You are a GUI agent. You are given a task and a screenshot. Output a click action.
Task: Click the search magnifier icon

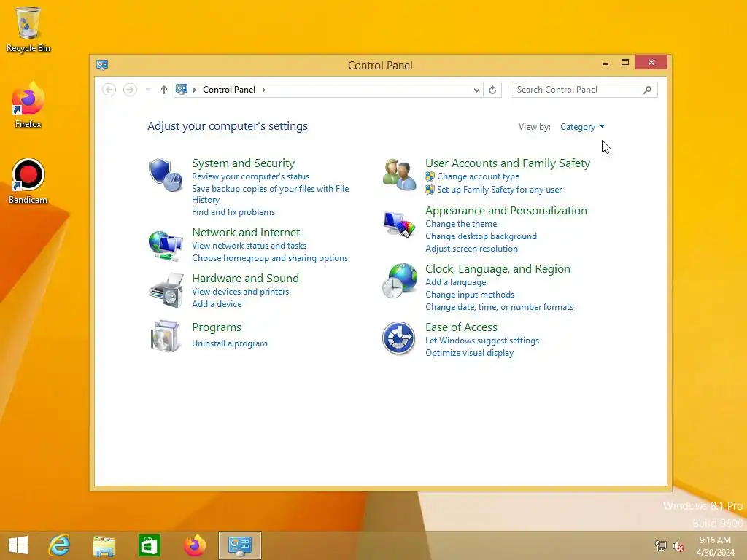pos(648,90)
